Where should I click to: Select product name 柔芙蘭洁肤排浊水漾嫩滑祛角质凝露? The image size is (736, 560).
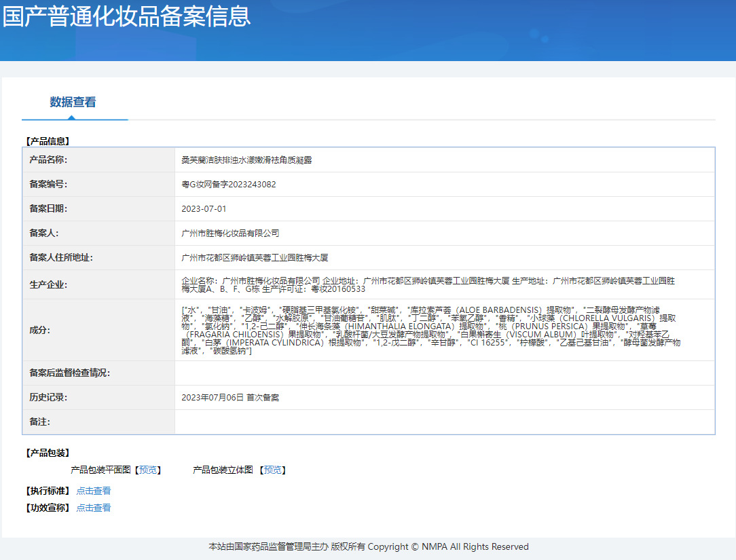click(x=246, y=160)
